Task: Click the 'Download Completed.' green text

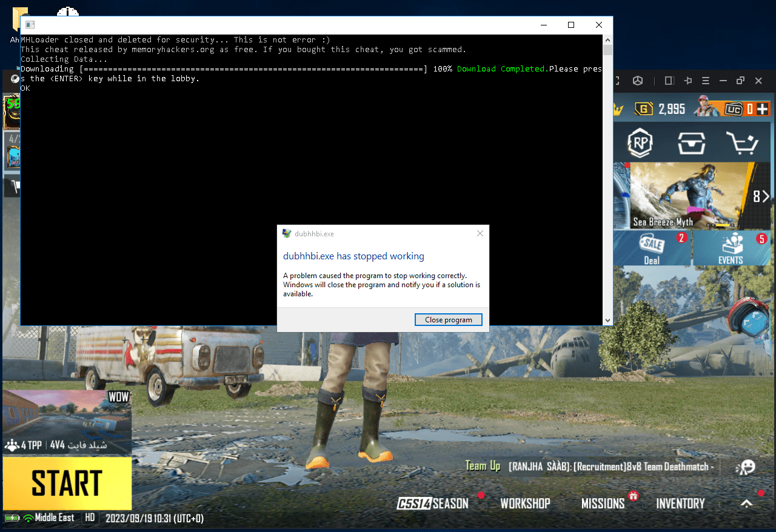Action: [x=503, y=69]
